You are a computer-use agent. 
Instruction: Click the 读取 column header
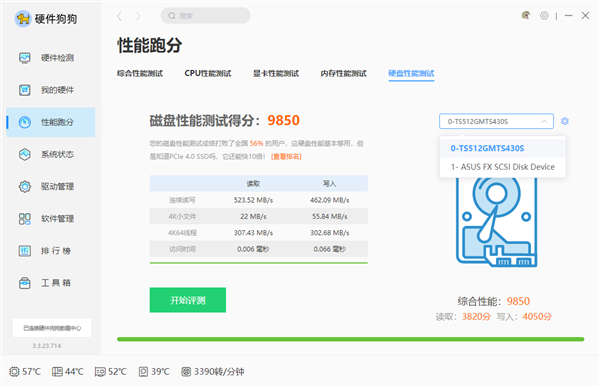tap(253, 184)
